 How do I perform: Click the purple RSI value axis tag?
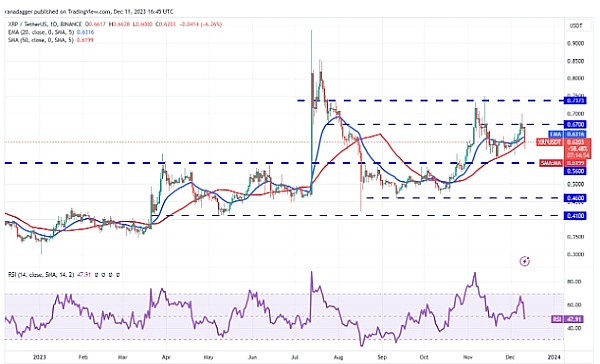(x=568, y=319)
